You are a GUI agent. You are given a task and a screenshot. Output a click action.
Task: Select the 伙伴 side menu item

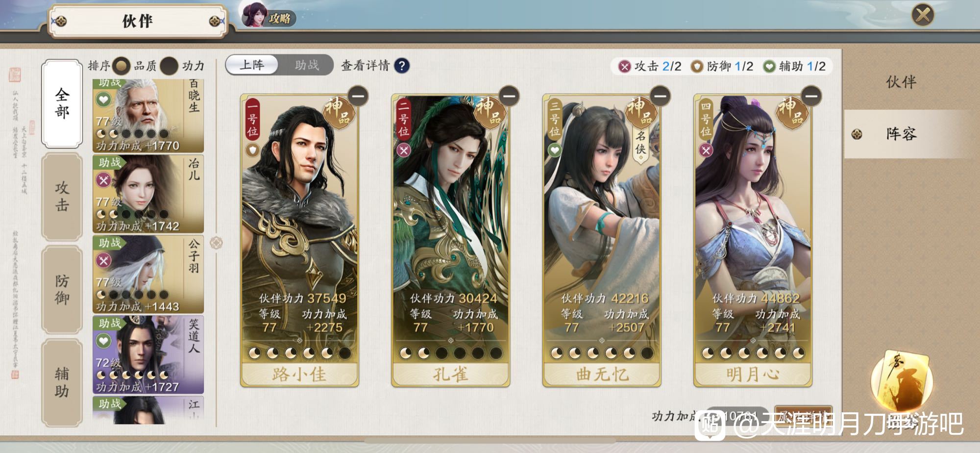[901, 82]
